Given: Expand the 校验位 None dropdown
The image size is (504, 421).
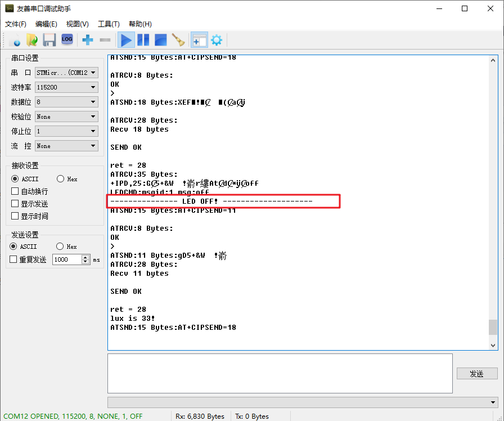Looking at the screenshot, I should click(66, 117).
